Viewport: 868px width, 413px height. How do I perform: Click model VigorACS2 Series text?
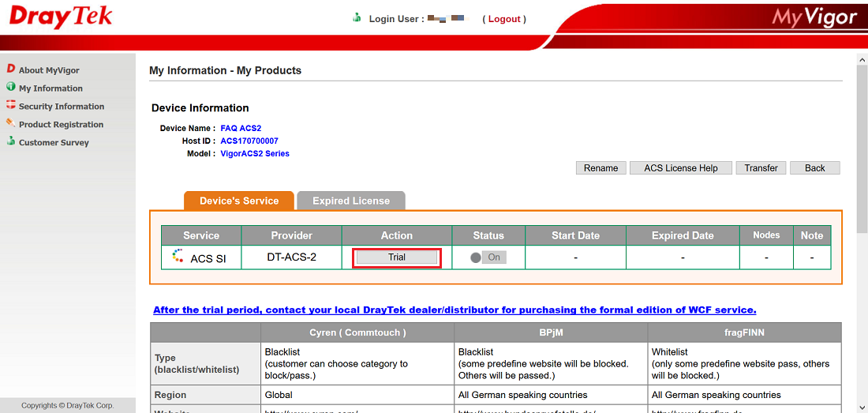(x=255, y=153)
